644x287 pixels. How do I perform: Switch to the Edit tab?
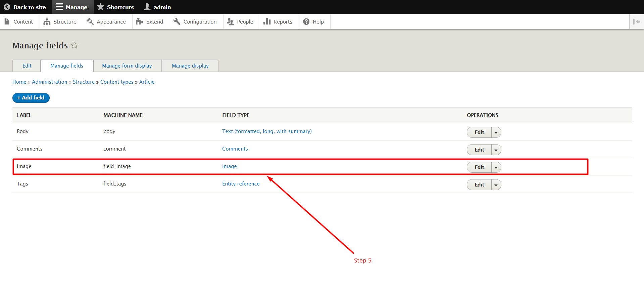pos(27,66)
